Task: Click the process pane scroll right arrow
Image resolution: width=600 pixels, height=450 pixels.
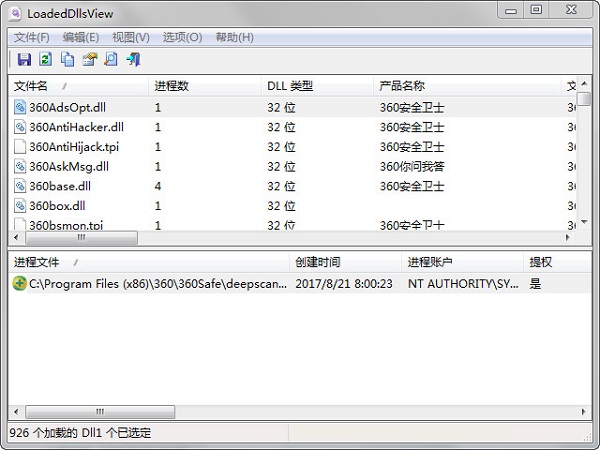Action: coord(583,412)
